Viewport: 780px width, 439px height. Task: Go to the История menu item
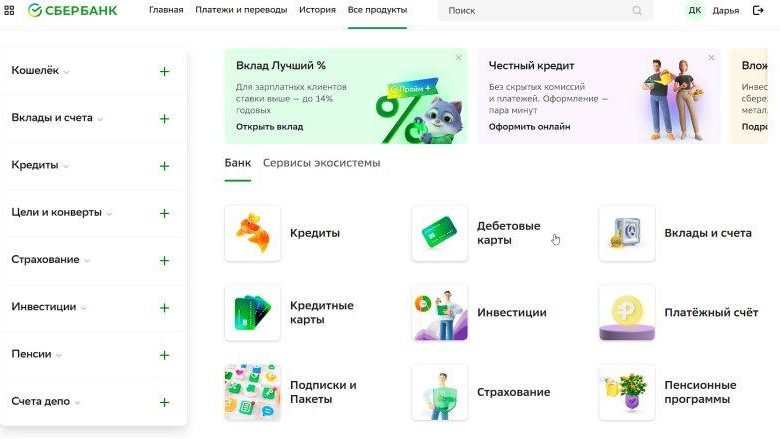coord(317,10)
